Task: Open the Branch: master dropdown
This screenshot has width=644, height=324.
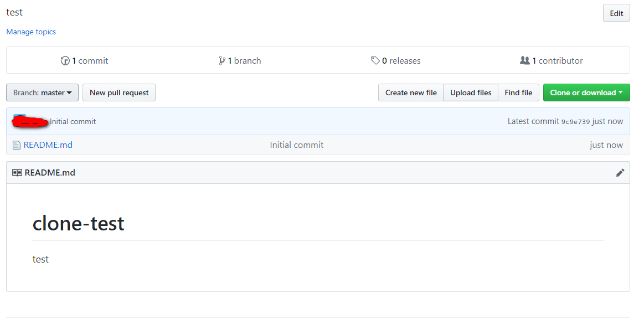Action: point(42,93)
